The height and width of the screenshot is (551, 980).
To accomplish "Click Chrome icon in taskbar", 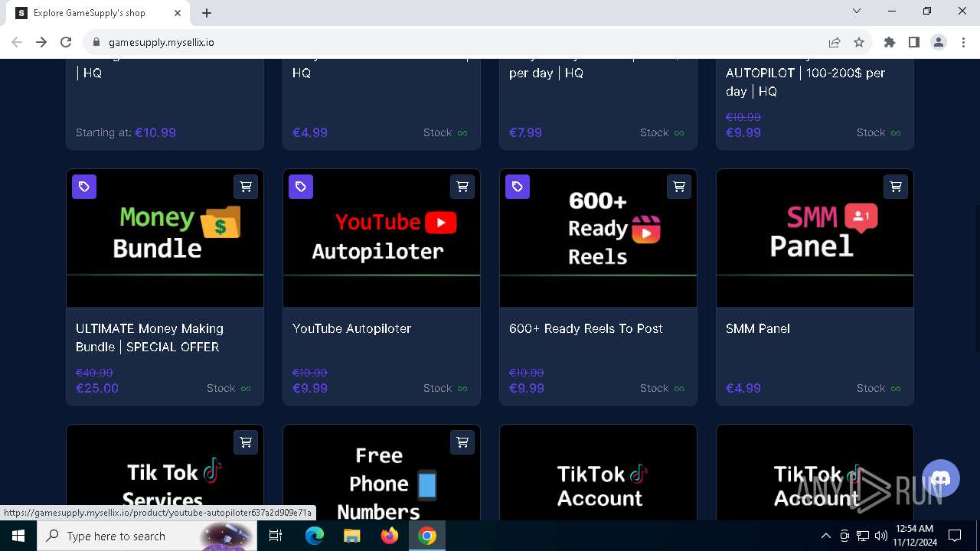I will click(427, 536).
